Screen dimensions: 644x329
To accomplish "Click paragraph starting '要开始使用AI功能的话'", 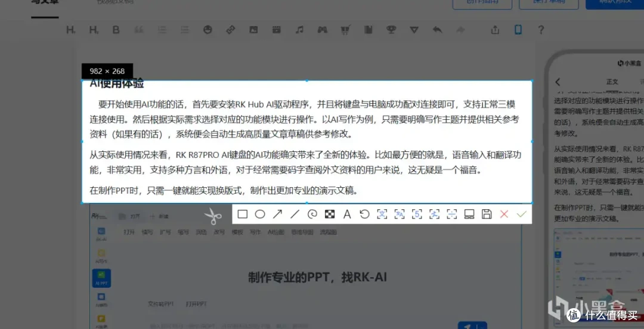I will (x=304, y=119).
